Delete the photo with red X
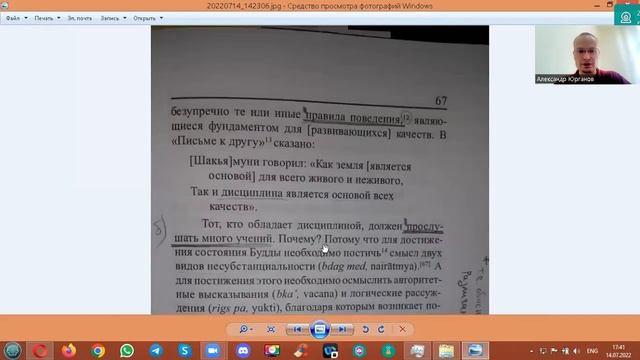This screenshot has height=360, width=640. click(402, 329)
